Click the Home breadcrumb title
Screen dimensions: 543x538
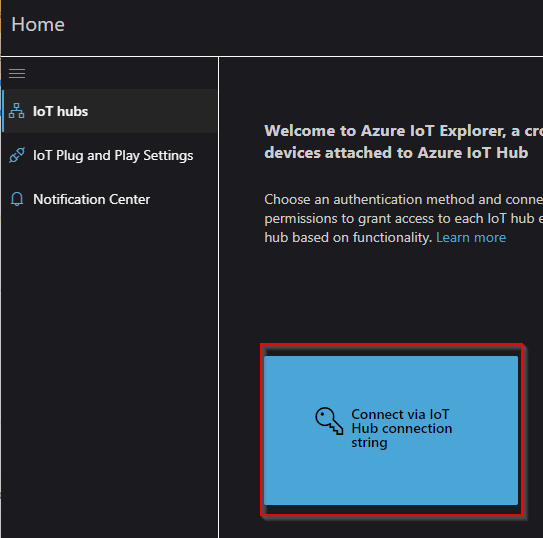click(38, 25)
